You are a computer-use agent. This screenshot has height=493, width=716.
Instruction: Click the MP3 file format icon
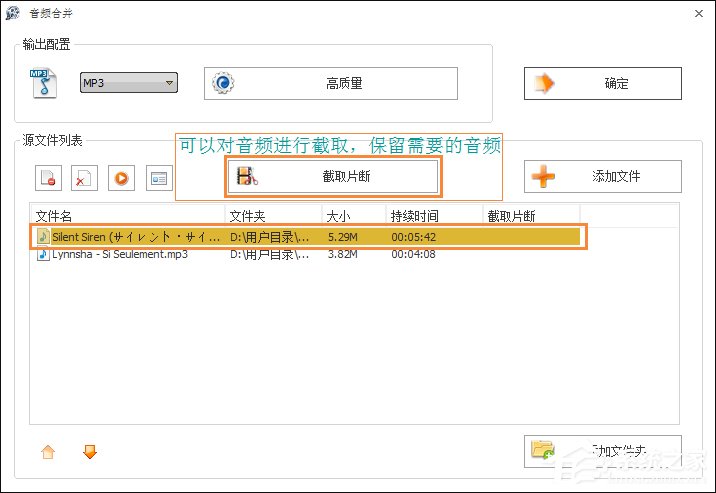pyautogui.click(x=42, y=83)
